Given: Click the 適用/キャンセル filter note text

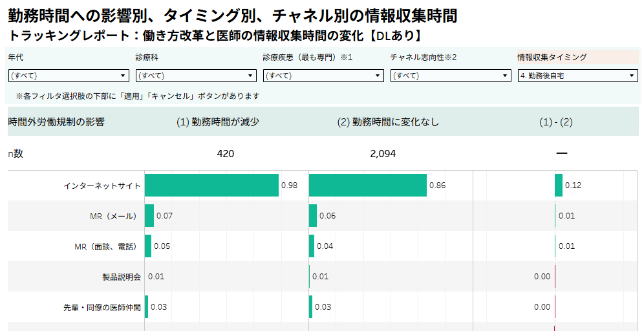Looking at the screenshot, I should tap(138, 96).
